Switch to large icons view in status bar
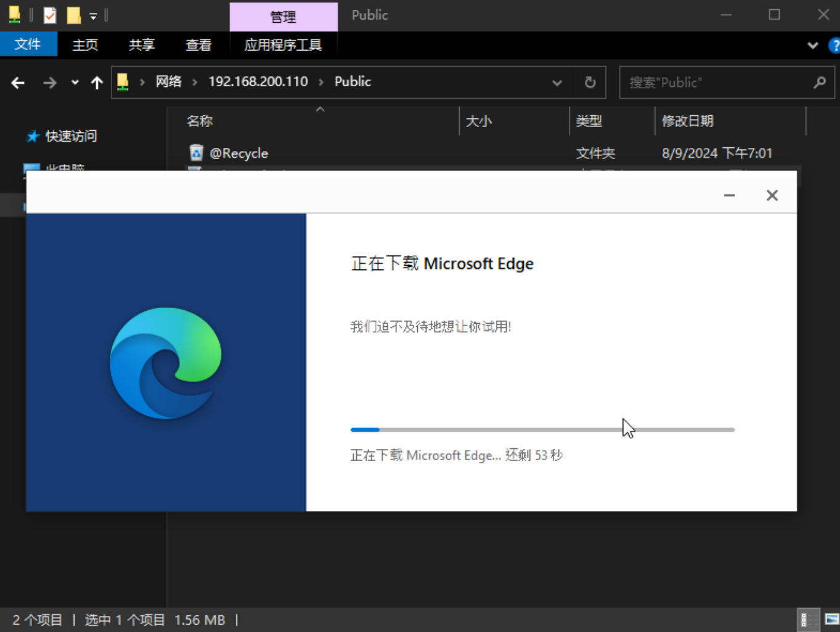 click(x=832, y=620)
